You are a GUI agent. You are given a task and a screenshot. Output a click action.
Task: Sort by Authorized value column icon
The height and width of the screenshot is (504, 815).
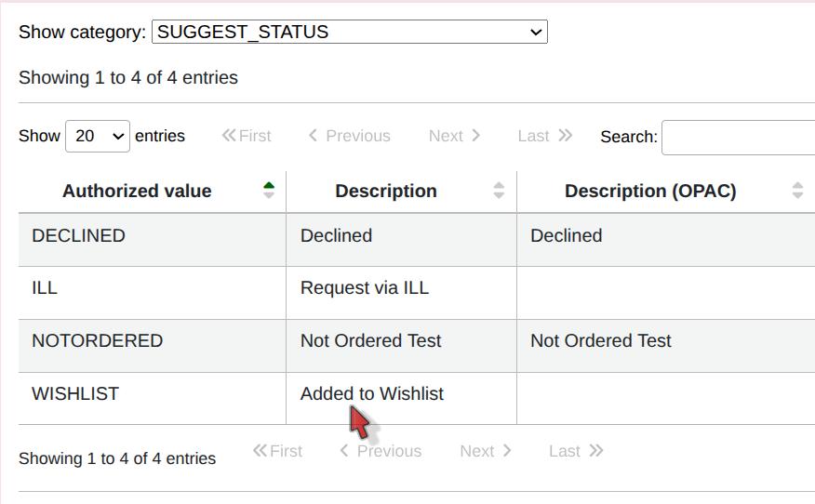[x=269, y=191]
